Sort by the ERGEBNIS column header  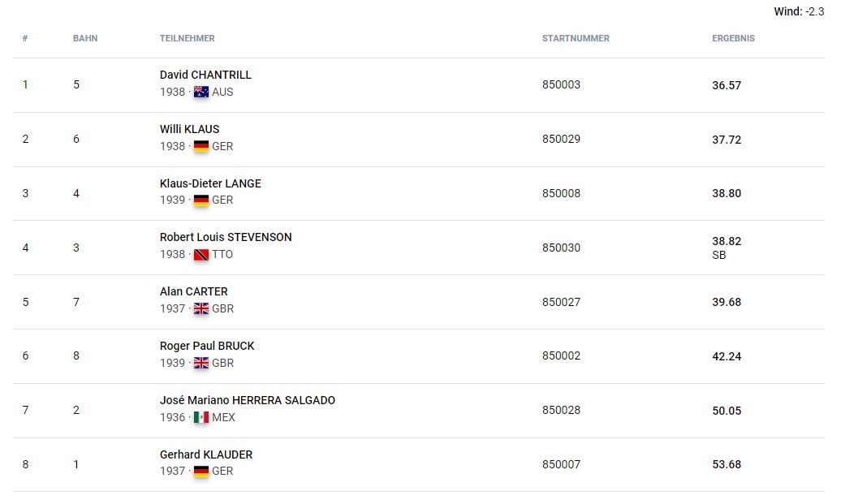733,39
